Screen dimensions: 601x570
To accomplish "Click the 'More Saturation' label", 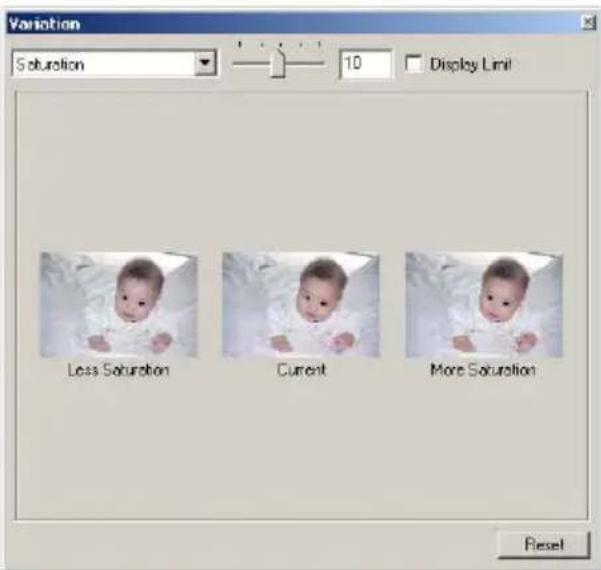I will 483,370.
